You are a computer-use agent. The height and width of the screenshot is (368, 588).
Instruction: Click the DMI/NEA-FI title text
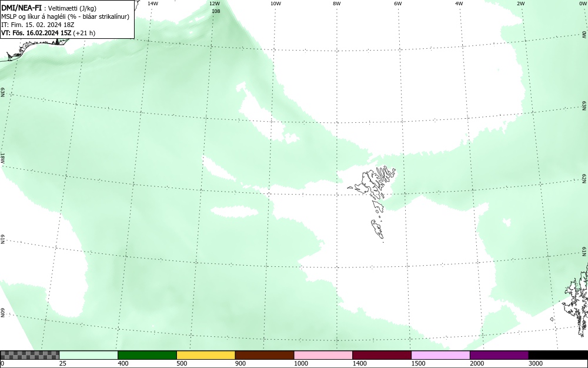pyautogui.click(x=21, y=8)
